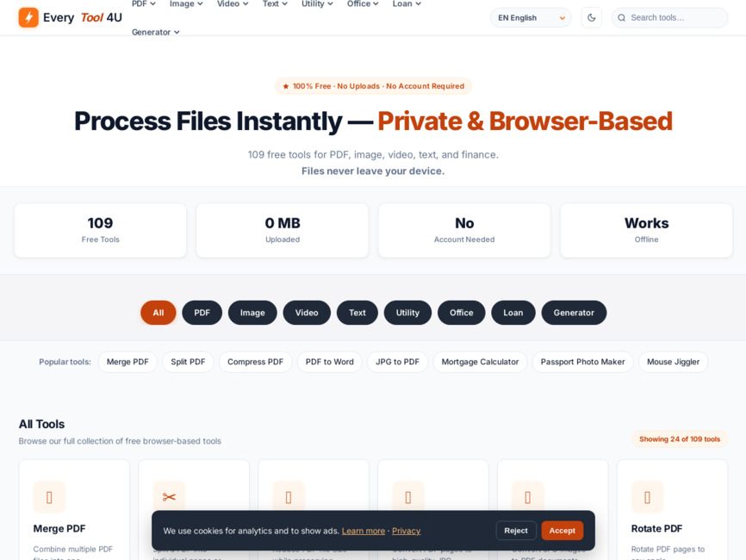This screenshot has width=746, height=560.
Task: Click the Works Offline stat card
Action: [647, 230]
